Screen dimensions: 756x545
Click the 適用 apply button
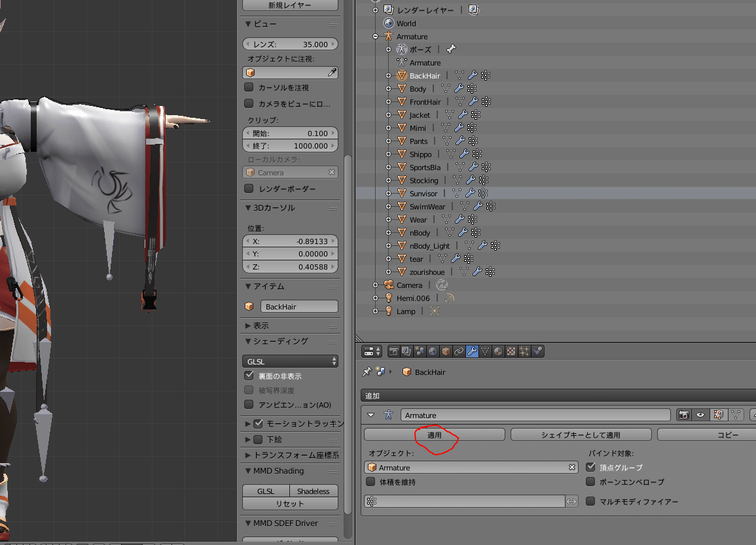[x=435, y=434]
